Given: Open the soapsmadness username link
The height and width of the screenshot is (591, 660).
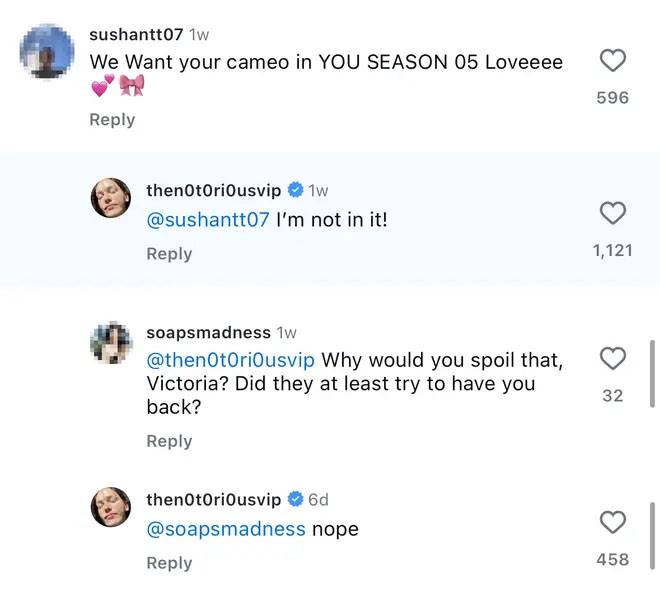Looking at the screenshot, I should 208,332.
